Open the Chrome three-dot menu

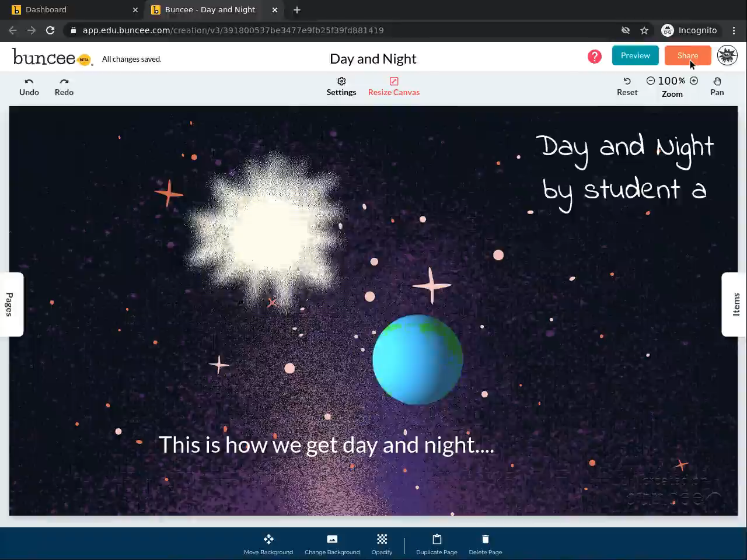pyautogui.click(x=734, y=30)
